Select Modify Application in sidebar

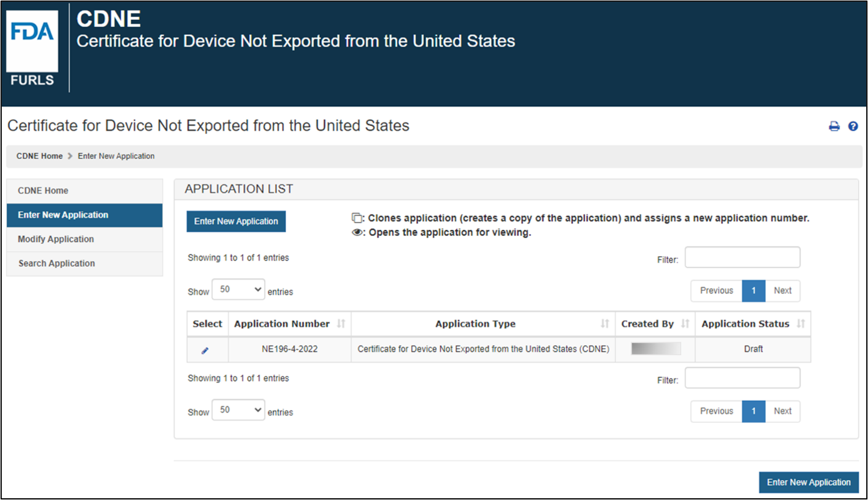tap(56, 240)
